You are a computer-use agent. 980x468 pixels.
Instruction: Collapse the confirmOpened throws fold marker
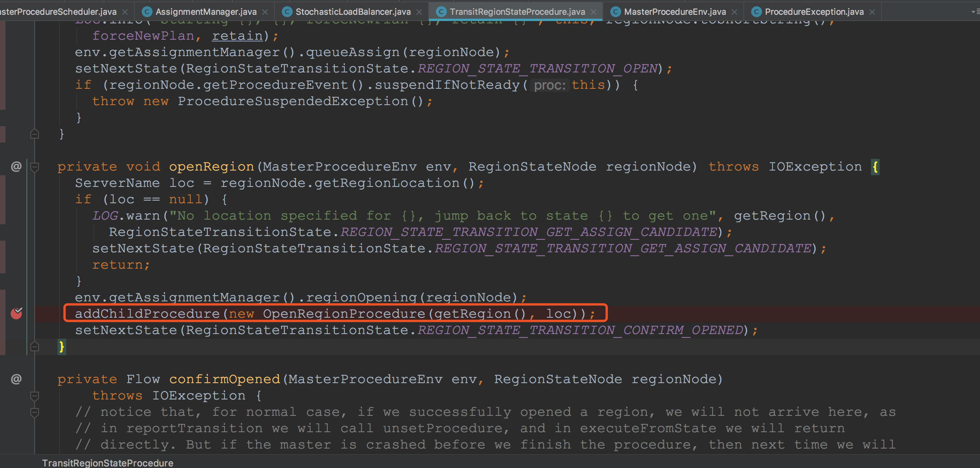tap(35, 396)
